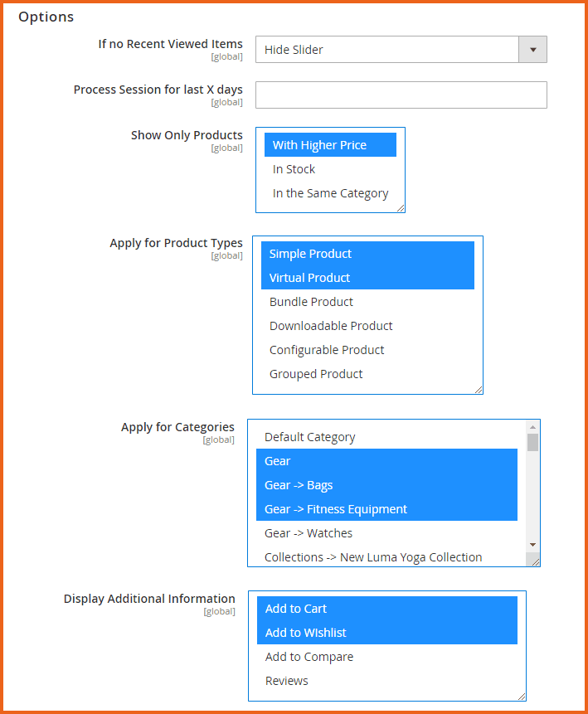Select Default Category in categories list
This screenshot has width=588, height=714.
pos(309,437)
